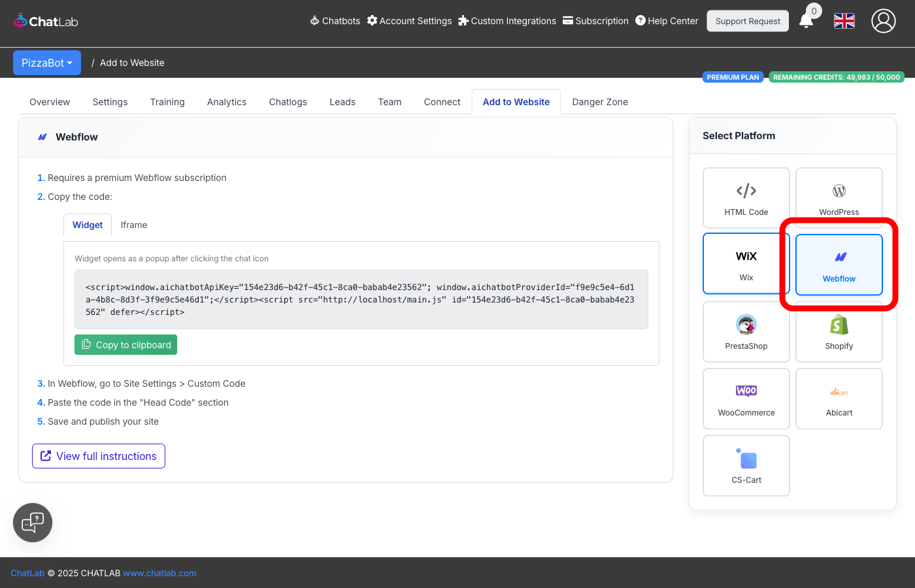Pick the PrestaShop platform icon
This screenshot has height=588, width=915.
tap(746, 325)
